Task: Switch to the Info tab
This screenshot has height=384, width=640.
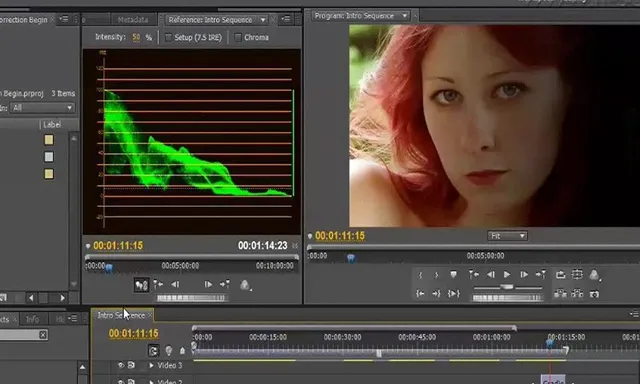Action: (x=32, y=319)
